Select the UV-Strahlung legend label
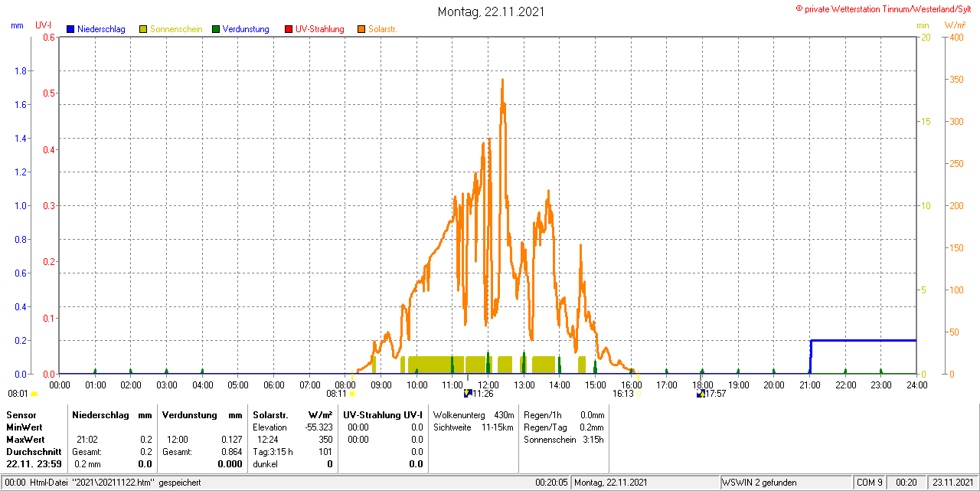The width and height of the screenshot is (980, 491). pos(320,29)
